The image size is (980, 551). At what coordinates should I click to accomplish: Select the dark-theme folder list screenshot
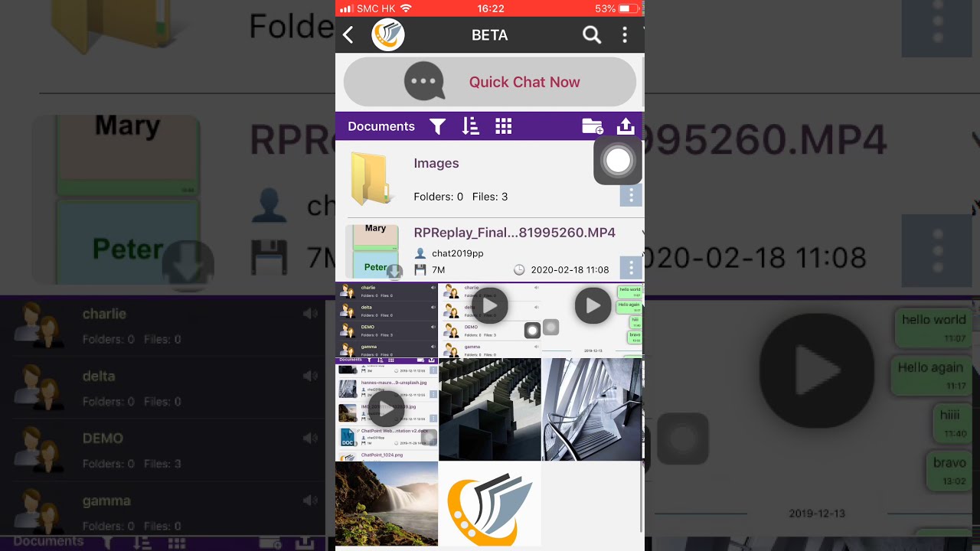[387, 321]
